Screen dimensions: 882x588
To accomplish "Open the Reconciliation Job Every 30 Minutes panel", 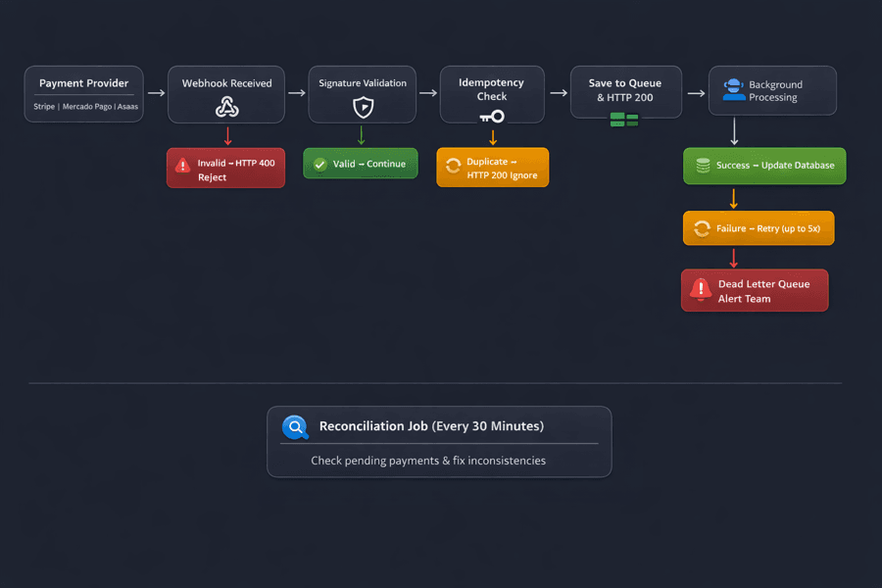I will (x=439, y=441).
